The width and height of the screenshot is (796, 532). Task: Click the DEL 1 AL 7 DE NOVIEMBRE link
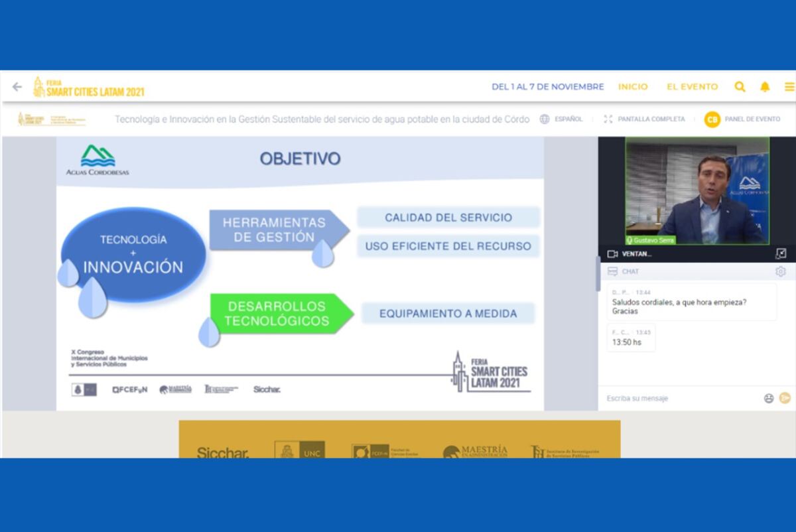click(x=548, y=87)
